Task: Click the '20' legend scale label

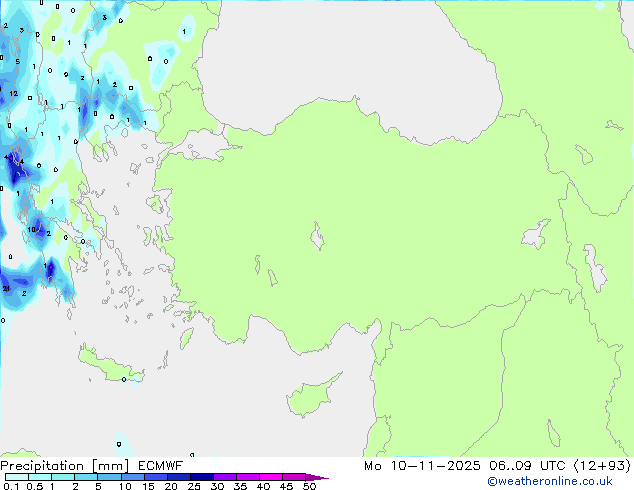Action: tap(171, 486)
